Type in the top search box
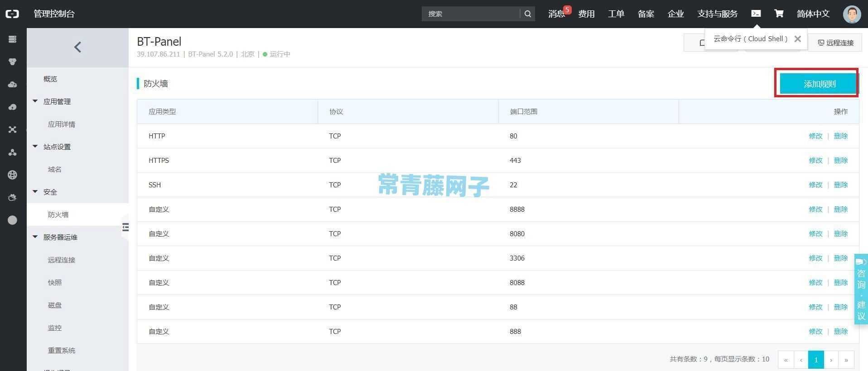 coord(471,14)
